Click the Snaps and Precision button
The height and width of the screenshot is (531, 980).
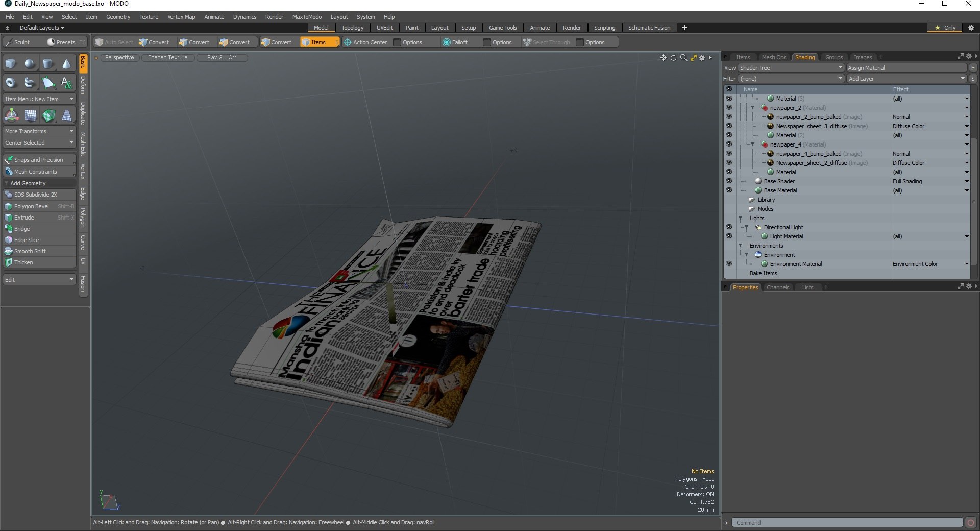point(39,160)
